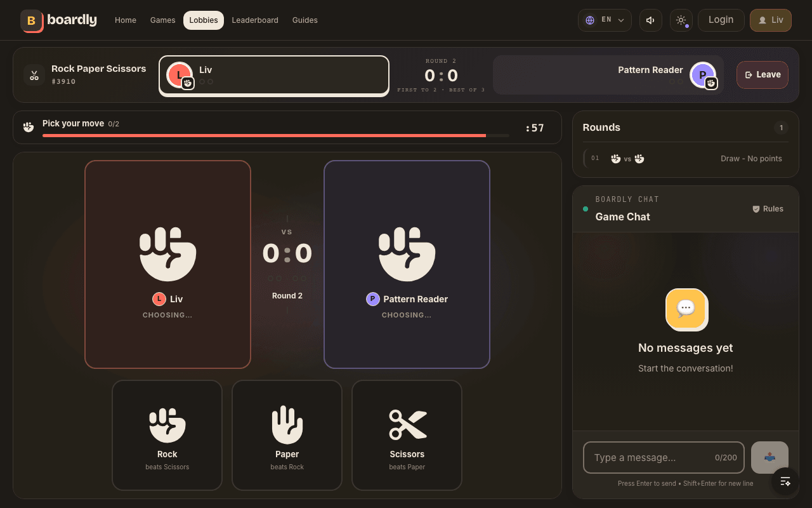Viewport: 812px width, 508px height.
Task: Choose the Scissors move card
Action: click(x=407, y=436)
